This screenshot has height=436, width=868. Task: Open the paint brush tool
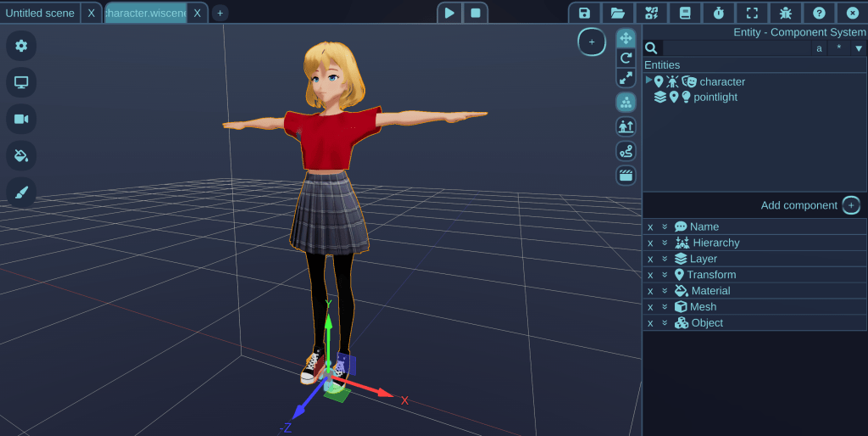[21, 192]
